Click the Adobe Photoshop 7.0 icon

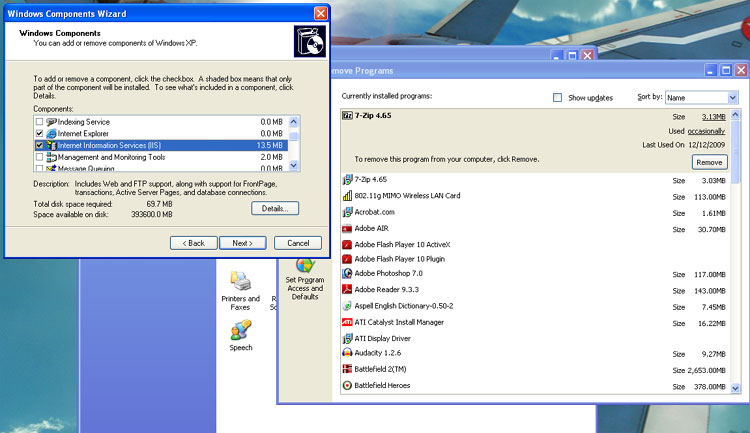coord(347,273)
